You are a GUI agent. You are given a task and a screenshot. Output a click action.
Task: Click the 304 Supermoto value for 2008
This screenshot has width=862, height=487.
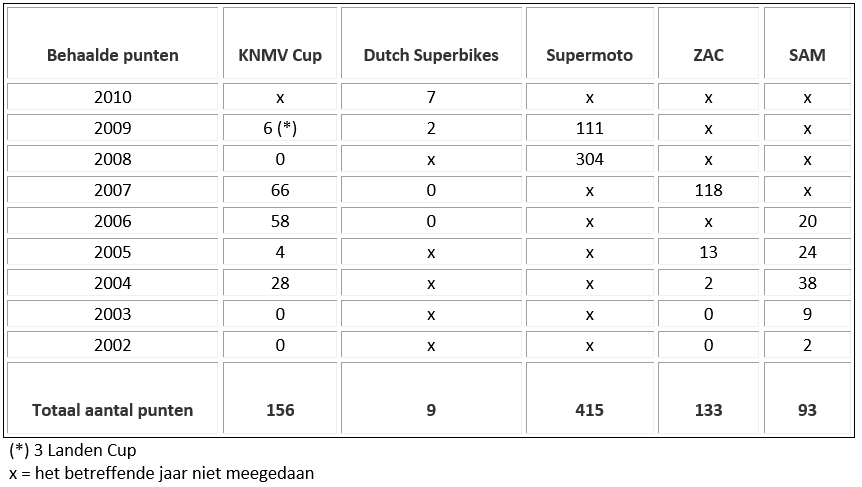[589, 159]
